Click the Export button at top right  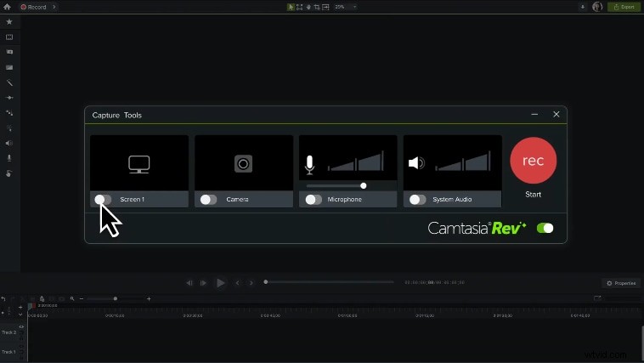point(625,7)
